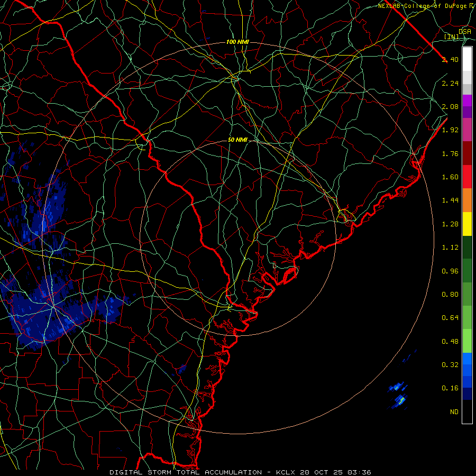The image size is (476, 476).
Task: Click the offshore green-blue precipitation cell
Action: click(x=401, y=400)
